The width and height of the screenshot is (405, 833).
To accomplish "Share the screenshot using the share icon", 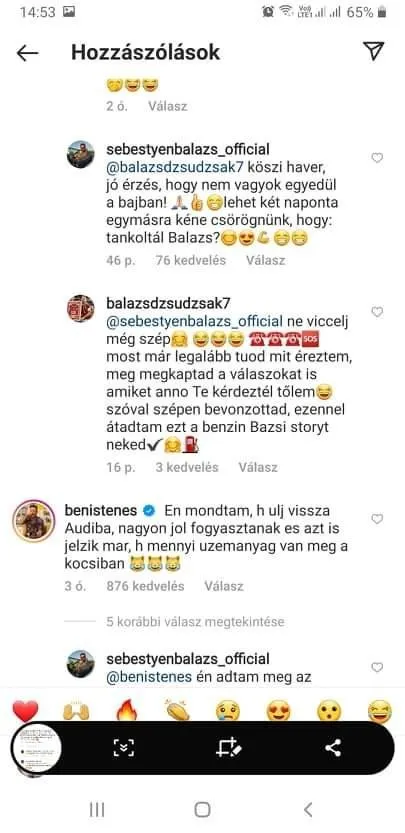I will [x=333, y=748].
